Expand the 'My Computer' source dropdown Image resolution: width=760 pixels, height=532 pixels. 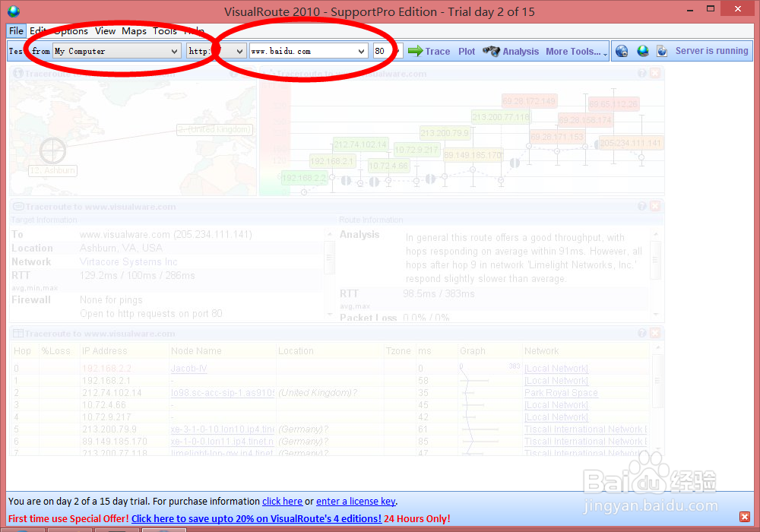tap(174, 52)
